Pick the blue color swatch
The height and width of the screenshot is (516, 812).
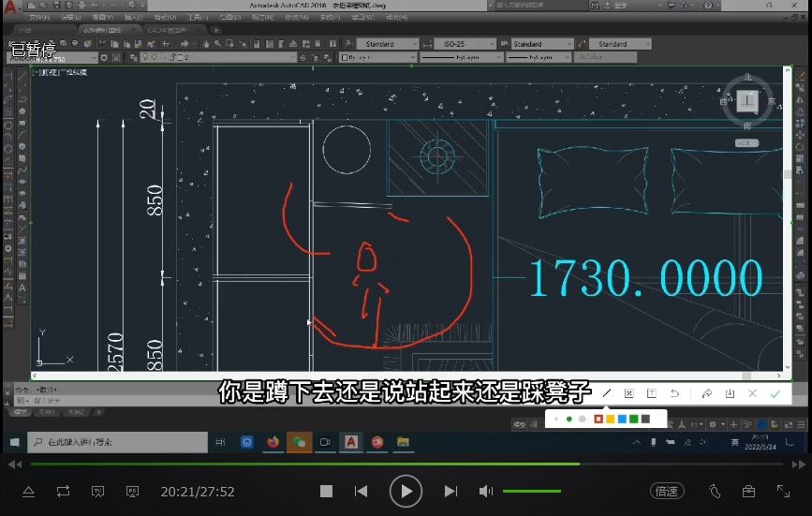[623, 419]
